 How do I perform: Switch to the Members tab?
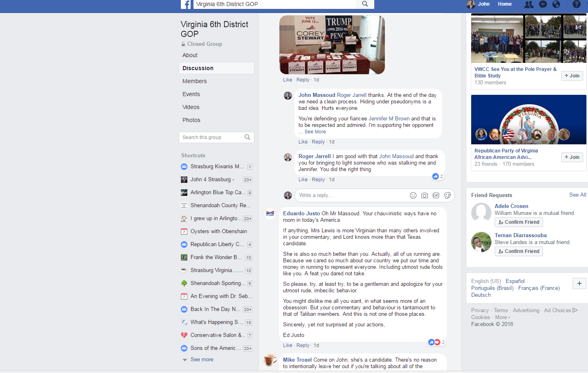pos(195,81)
